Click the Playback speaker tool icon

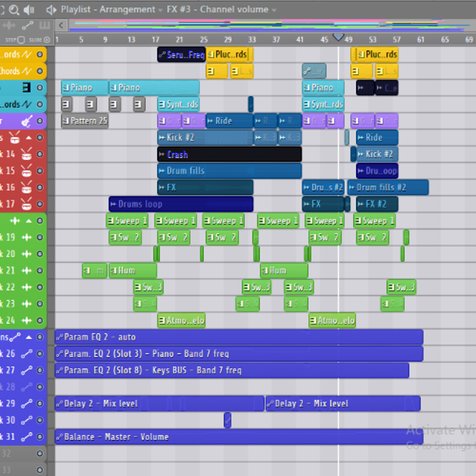click(x=29, y=10)
